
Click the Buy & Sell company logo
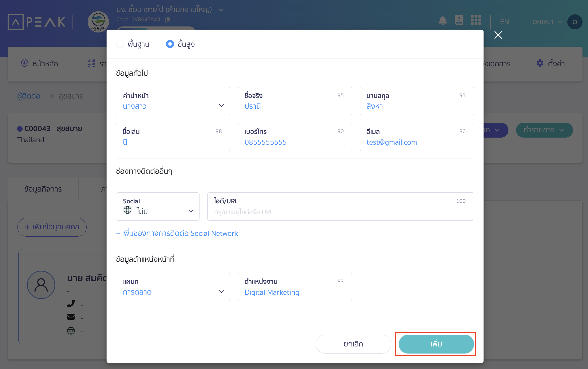pyautogui.click(x=98, y=22)
